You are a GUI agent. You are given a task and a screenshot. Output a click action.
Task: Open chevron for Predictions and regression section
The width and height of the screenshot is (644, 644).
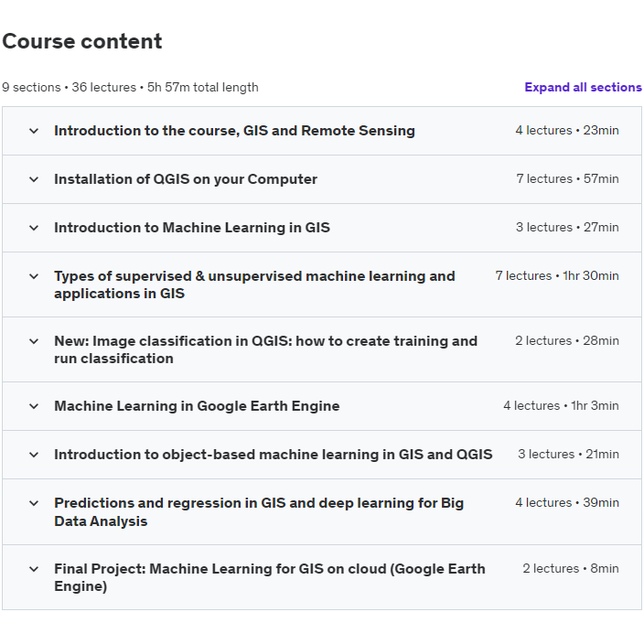34,503
